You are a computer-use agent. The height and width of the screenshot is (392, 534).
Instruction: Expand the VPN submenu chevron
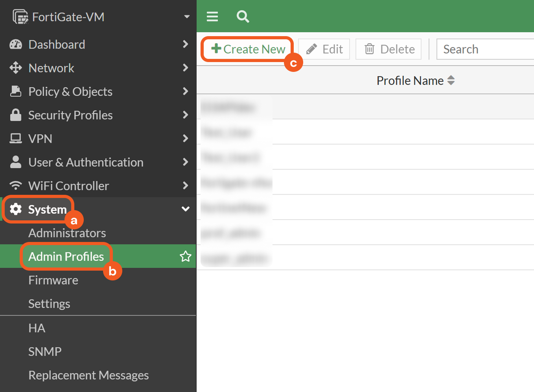coord(185,139)
